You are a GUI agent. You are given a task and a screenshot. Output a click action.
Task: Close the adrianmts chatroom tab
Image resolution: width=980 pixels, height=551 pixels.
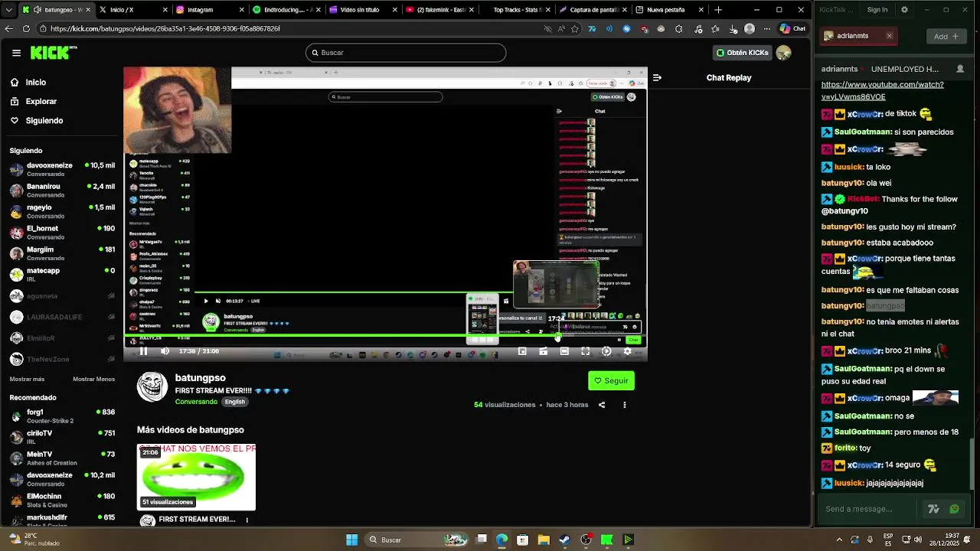coord(889,36)
